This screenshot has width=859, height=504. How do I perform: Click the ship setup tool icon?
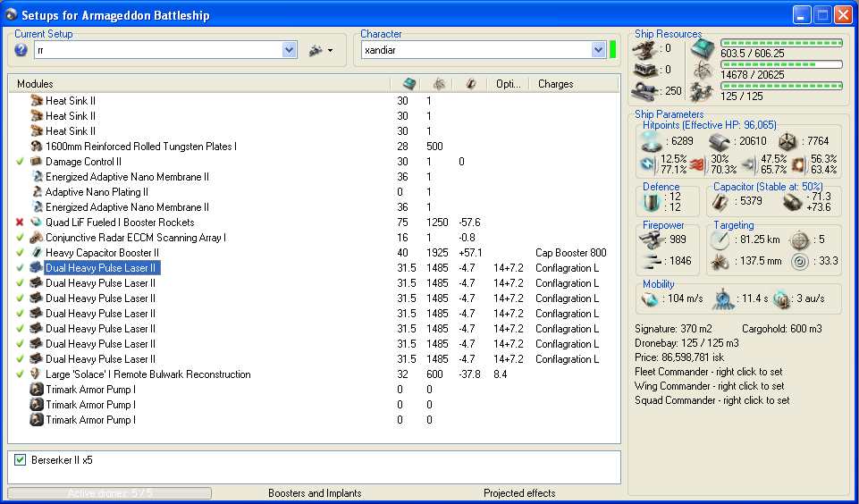click(315, 51)
